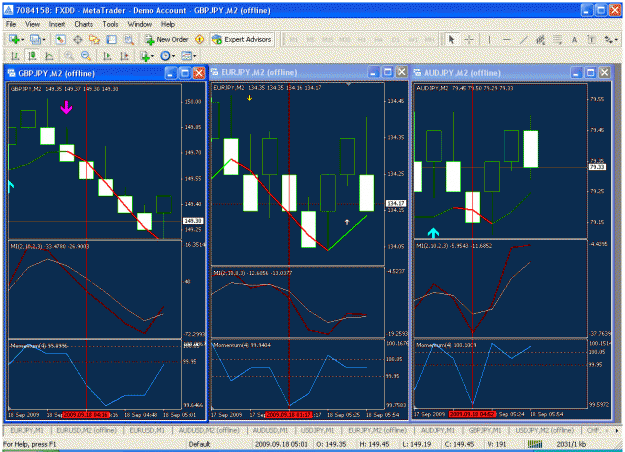This screenshot has height=452, width=625.
Task: Switch to EURJPY,M2 (offline) tab
Action: point(378,430)
